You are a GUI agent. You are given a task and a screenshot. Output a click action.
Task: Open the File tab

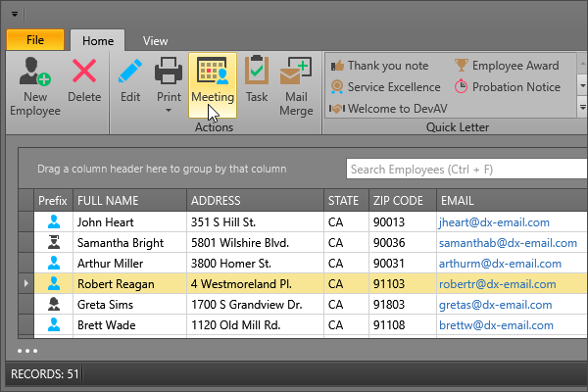35,40
